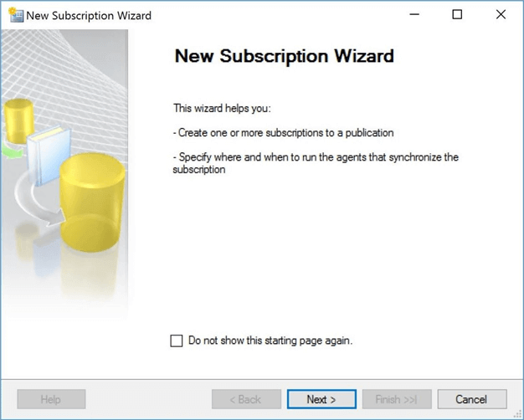Click the greyed-out Help button
This screenshot has width=524, height=420.
click(51, 399)
